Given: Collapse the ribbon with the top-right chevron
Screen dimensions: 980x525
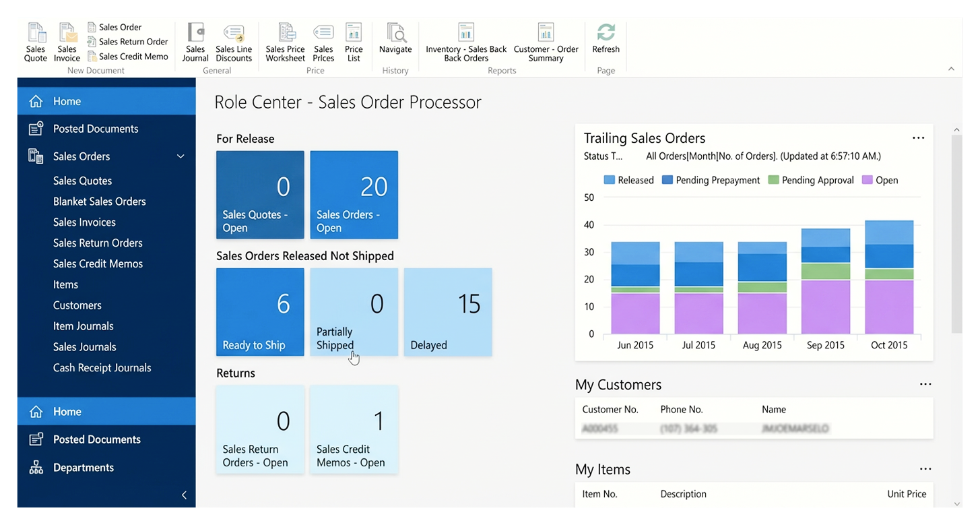Looking at the screenshot, I should pos(951,69).
